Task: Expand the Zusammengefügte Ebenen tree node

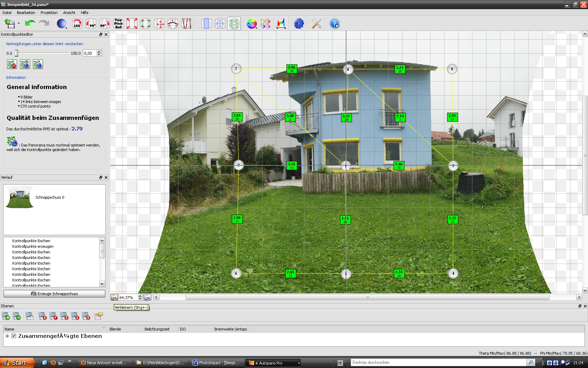Action: click(7, 336)
